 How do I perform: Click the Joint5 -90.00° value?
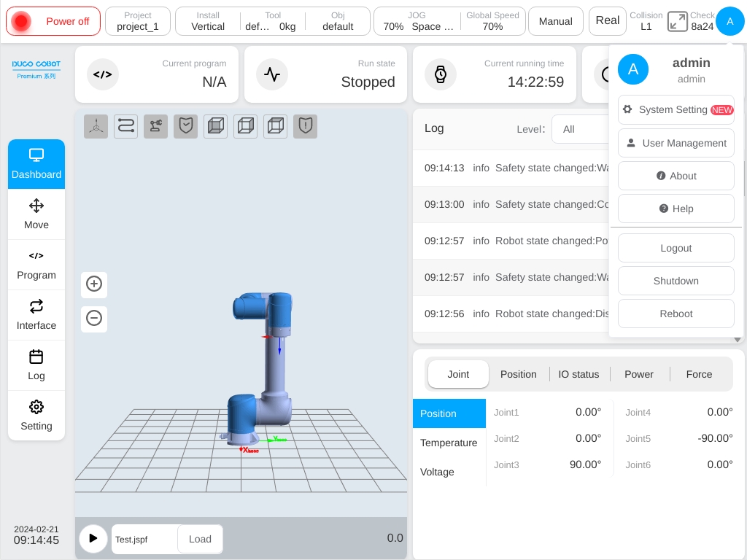715,438
